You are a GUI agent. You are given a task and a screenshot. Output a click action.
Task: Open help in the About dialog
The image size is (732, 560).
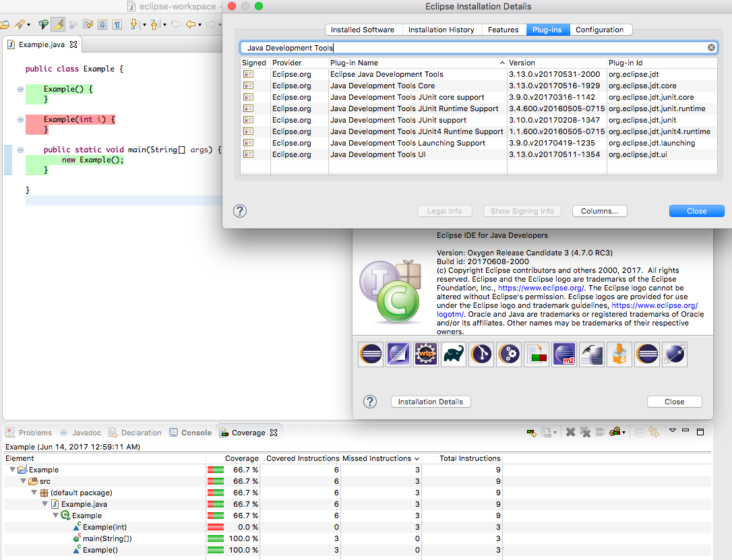(370, 402)
